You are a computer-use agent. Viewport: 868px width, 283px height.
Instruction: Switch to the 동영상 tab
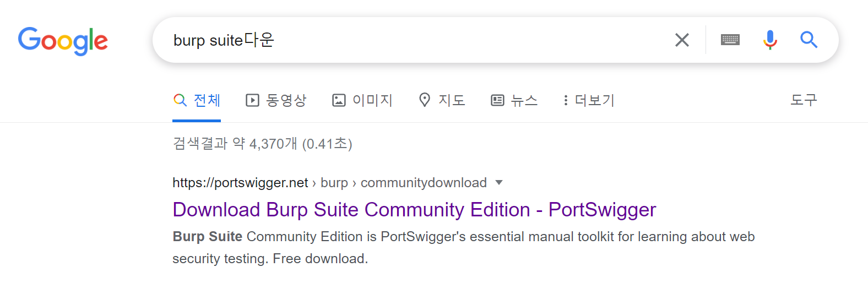click(276, 100)
